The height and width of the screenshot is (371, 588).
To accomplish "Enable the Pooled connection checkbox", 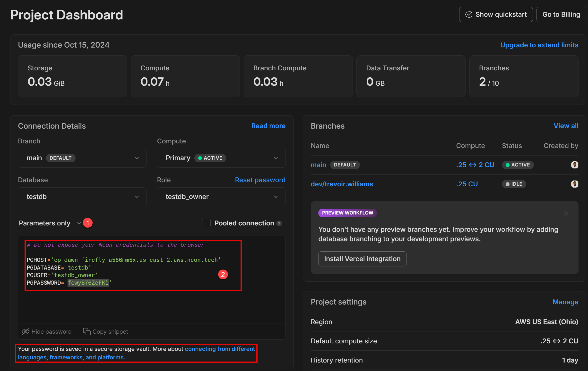I will 206,223.
